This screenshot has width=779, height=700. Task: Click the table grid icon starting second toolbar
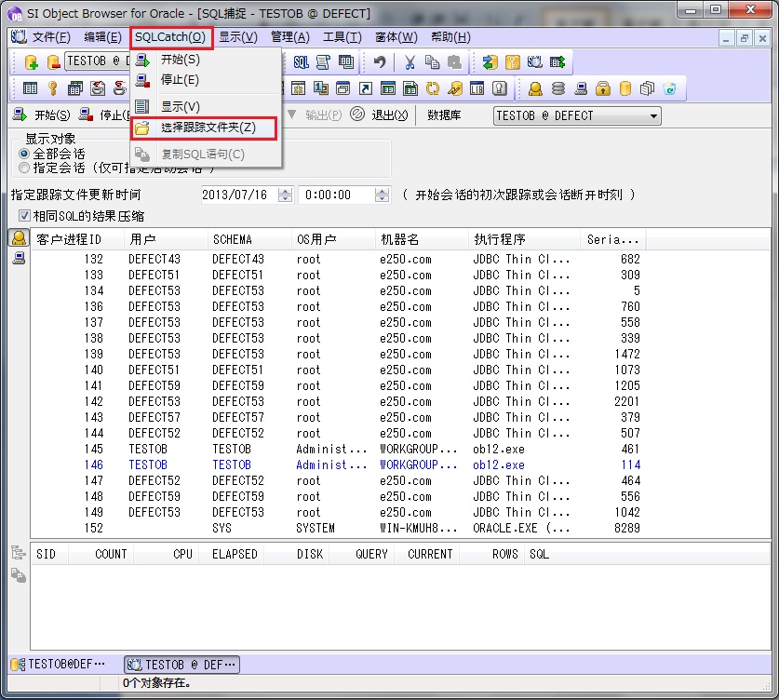(31, 89)
